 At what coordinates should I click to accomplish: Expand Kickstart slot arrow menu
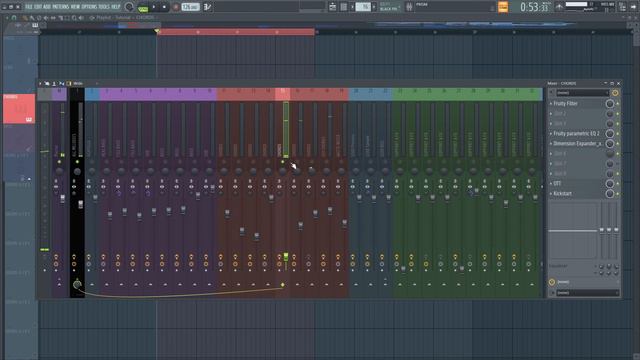click(551, 193)
